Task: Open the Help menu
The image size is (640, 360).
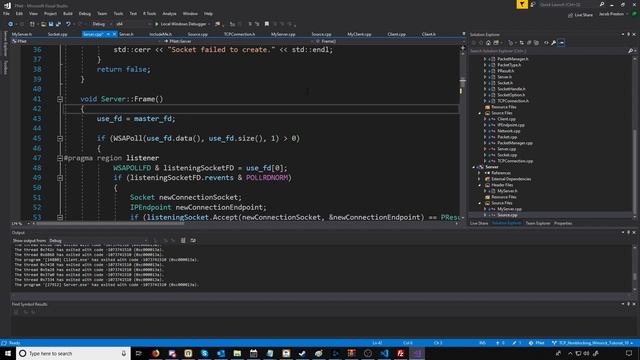Action: (x=208, y=13)
